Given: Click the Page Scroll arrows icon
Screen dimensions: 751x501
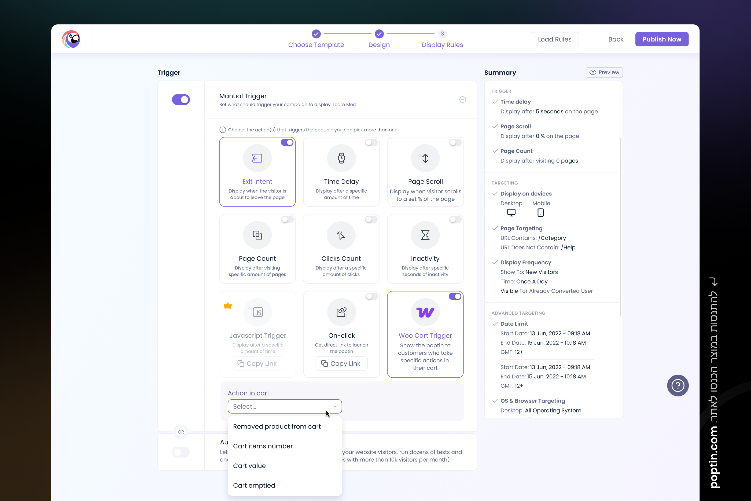Looking at the screenshot, I should click(425, 158).
